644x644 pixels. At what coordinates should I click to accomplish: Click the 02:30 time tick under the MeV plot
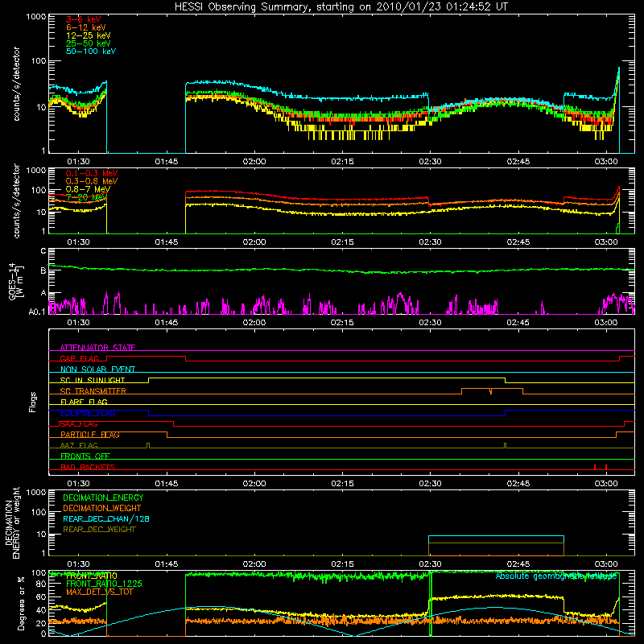coord(430,242)
